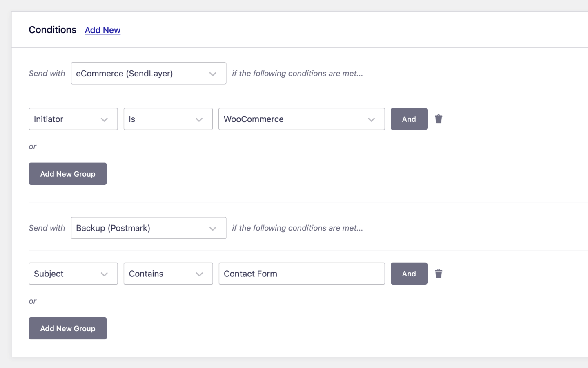Click the chevron arrow in the Contains selector
The height and width of the screenshot is (368, 588).
coord(199,274)
